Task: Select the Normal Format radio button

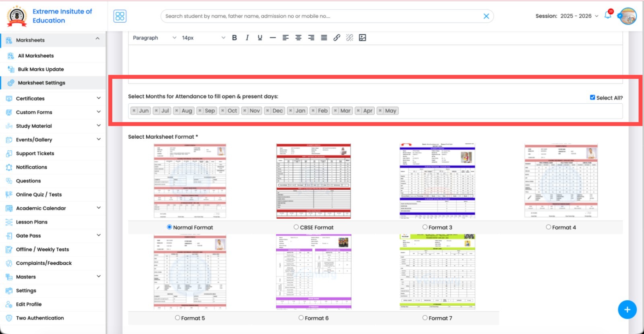Action: [169, 227]
